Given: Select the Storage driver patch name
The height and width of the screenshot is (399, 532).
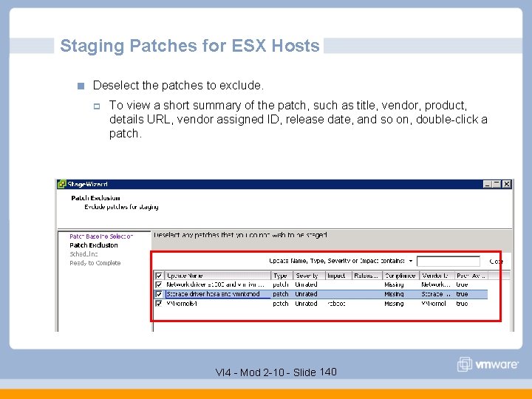Looking at the screenshot, I should pyautogui.click(x=213, y=294).
